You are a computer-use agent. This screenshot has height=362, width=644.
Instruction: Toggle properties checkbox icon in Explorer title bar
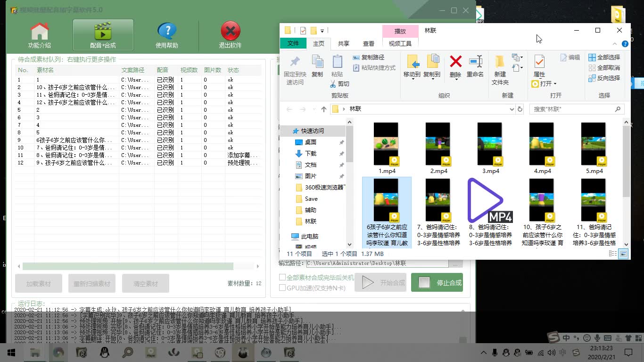coord(303,31)
